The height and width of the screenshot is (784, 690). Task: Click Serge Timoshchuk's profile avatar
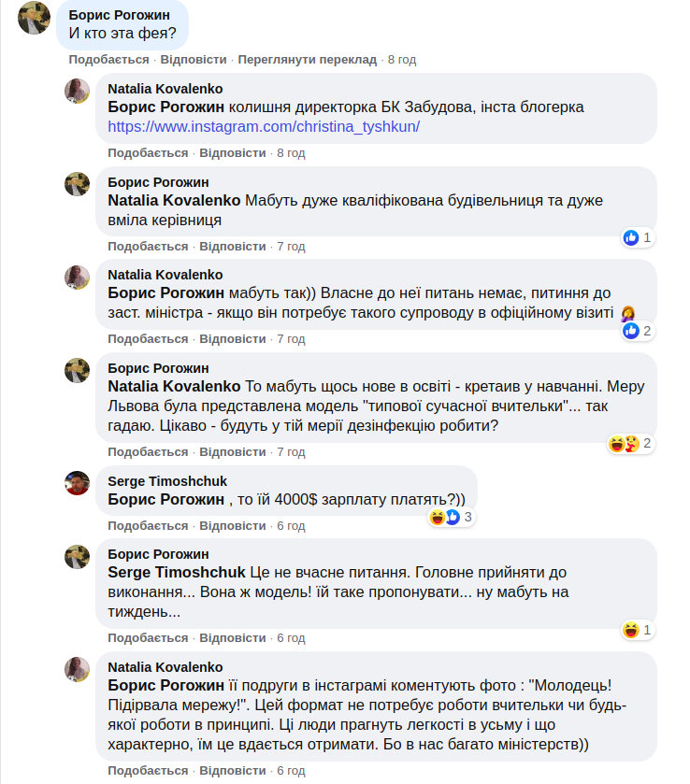click(77, 483)
